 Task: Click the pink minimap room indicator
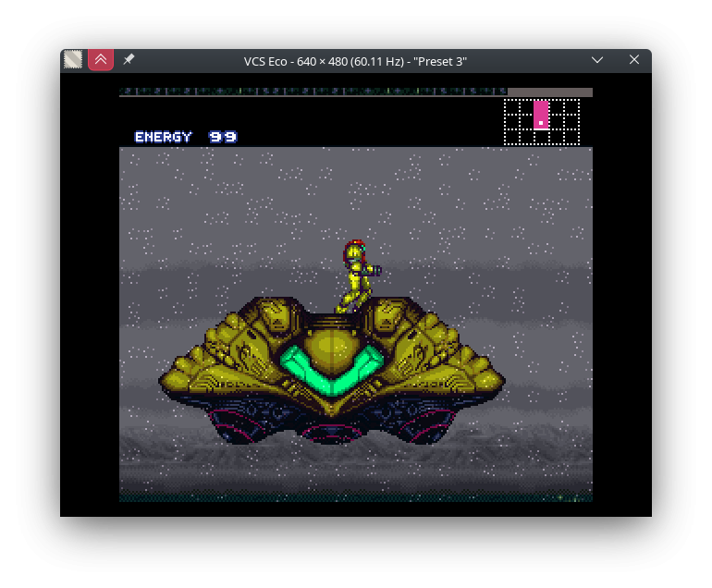pyautogui.click(x=541, y=115)
